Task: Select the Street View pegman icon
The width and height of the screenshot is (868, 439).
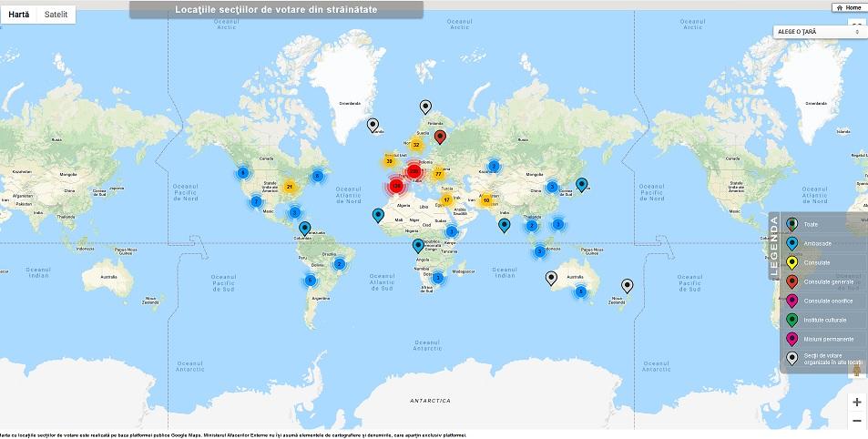Action: tap(856, 371)
